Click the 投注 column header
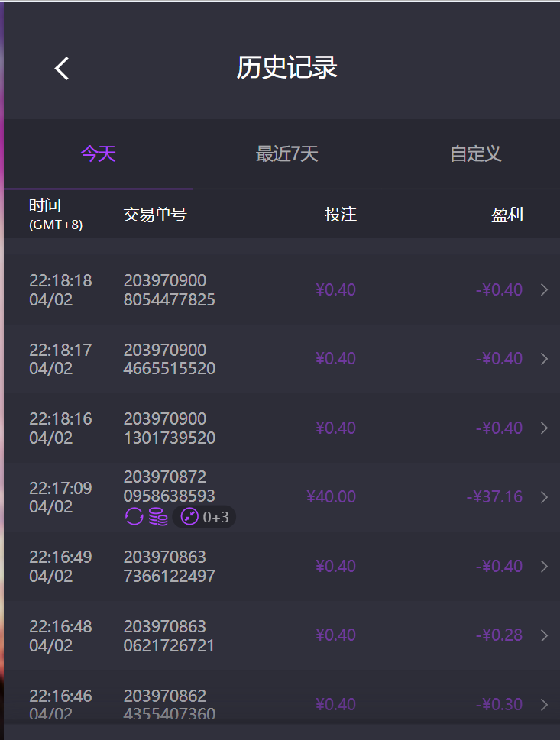This screenshot has height=740, width=560. [x=340, y=215]
